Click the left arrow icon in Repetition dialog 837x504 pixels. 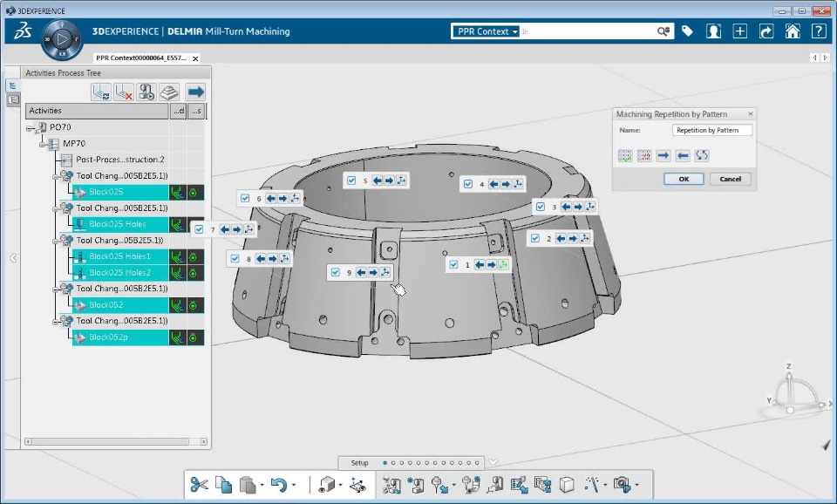[683, 155]
